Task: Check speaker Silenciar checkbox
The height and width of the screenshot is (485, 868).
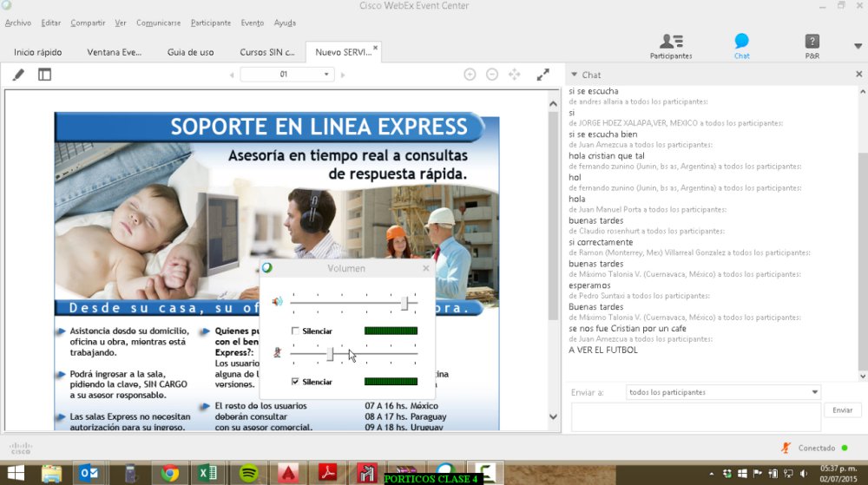Action: coord(295,331)
